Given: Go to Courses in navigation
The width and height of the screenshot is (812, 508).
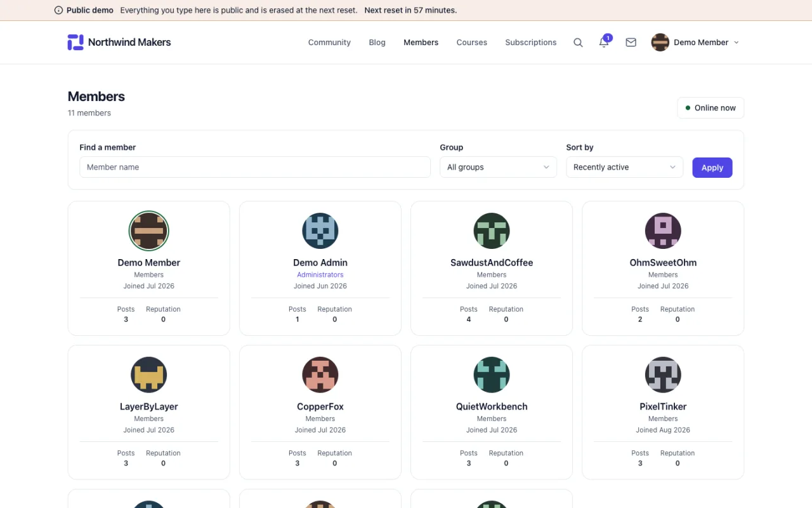Looking at the screenshot, I should tap(472, 43).
